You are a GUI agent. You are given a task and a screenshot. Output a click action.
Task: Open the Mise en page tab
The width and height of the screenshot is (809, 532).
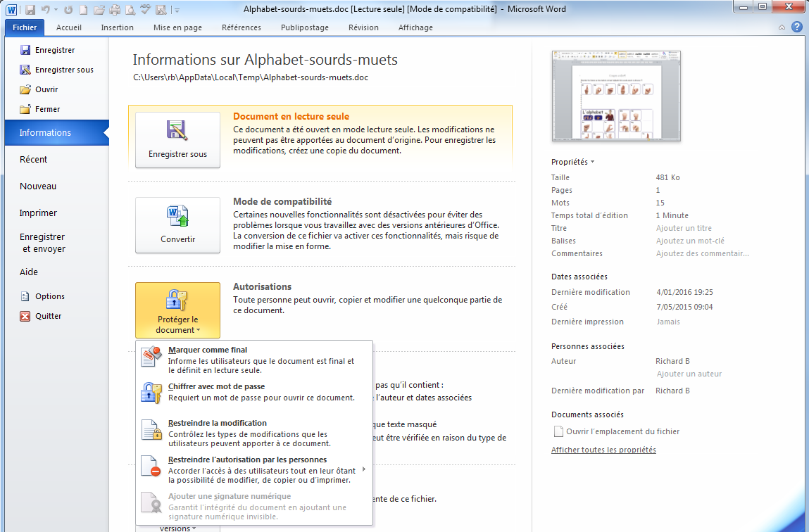point(177,27)
